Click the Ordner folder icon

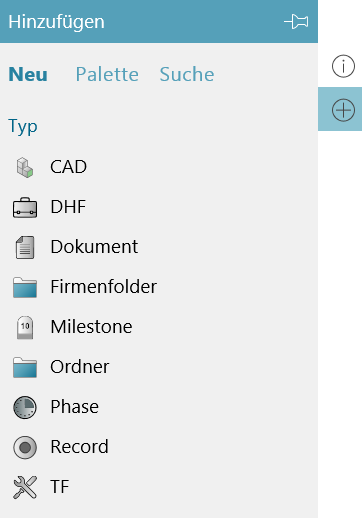click(25, 367)
